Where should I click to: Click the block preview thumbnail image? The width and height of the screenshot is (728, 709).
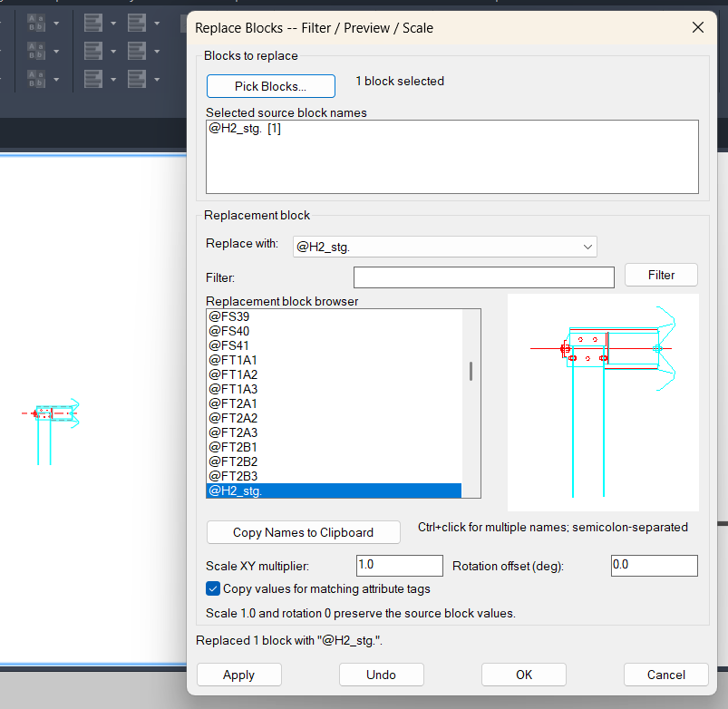point(603,402)
